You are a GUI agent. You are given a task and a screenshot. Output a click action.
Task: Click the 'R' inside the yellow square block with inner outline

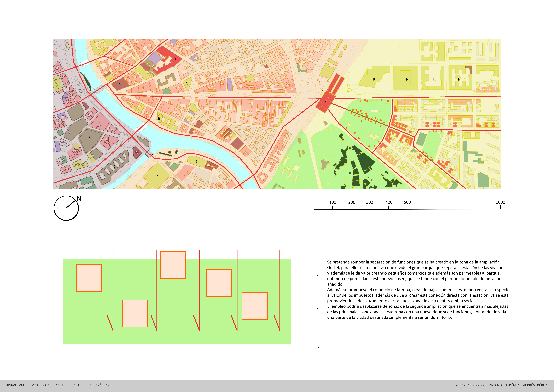(407, 79)
